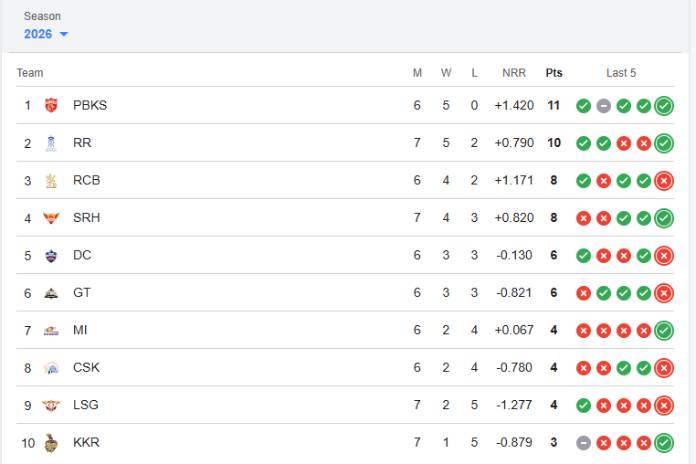Click the MI team logo
Screen dimensions: 696x464
click(51, 331)
